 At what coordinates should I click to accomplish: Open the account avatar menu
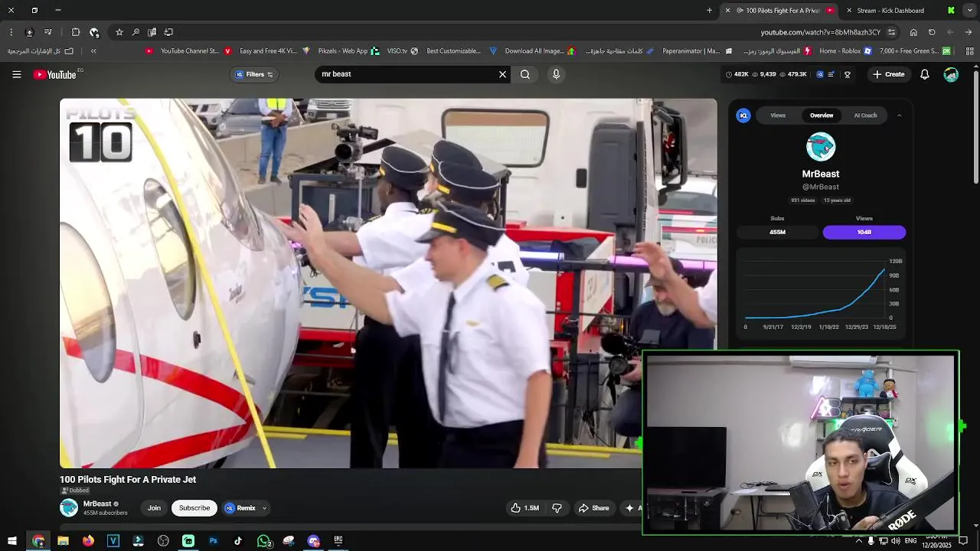pos(951,74)
